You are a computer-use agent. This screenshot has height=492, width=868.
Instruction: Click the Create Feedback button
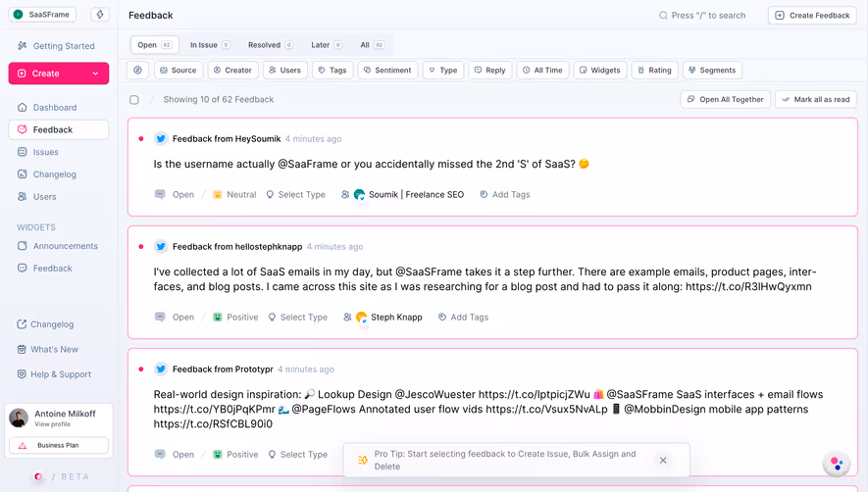coord(812,16)
